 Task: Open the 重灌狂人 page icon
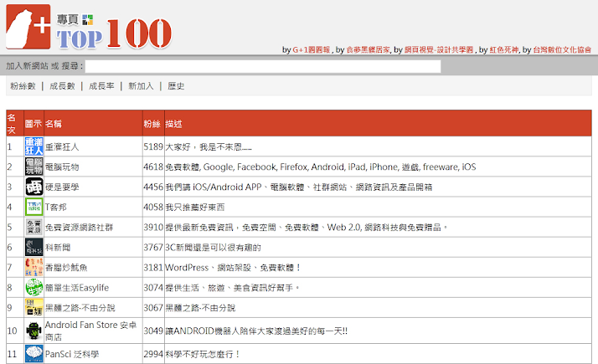coord(34,146)
